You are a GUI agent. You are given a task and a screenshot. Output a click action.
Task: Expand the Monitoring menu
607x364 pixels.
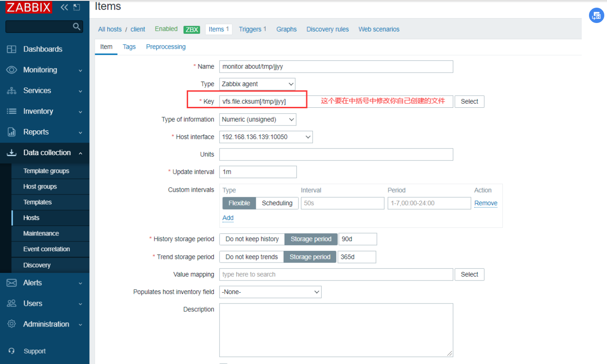80,70
